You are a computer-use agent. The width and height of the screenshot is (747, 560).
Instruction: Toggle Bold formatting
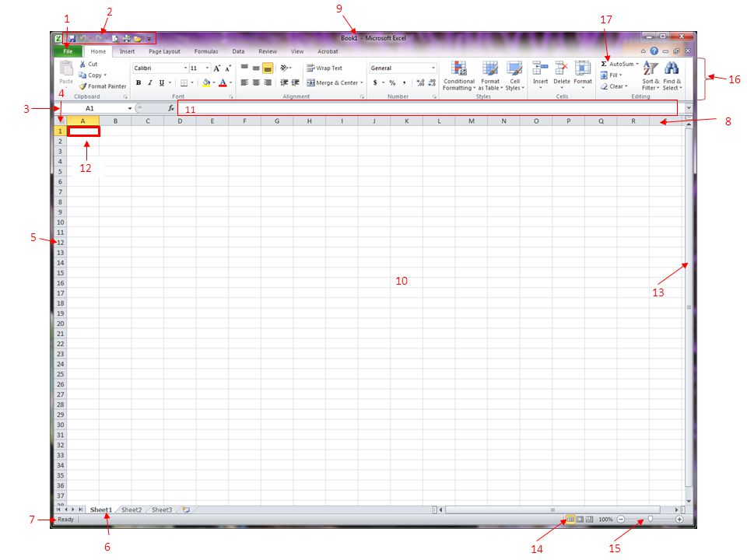coord(139,83)
